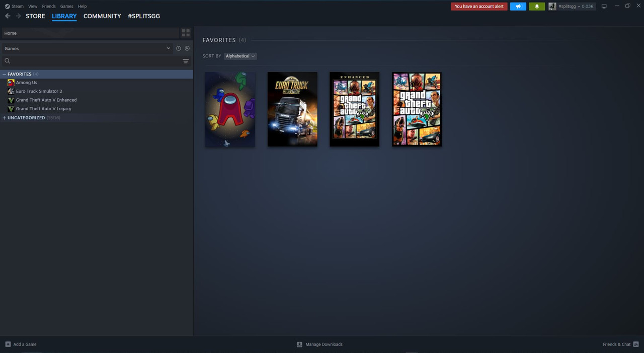Click the Add a Game label
This screenshot has height=353, width=644.
coord(25,344)
